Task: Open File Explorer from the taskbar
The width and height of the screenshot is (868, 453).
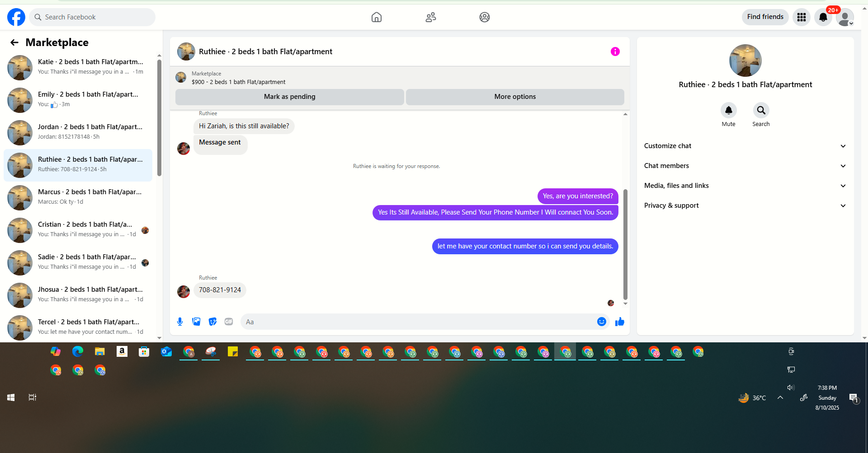Action: (100, 351)
